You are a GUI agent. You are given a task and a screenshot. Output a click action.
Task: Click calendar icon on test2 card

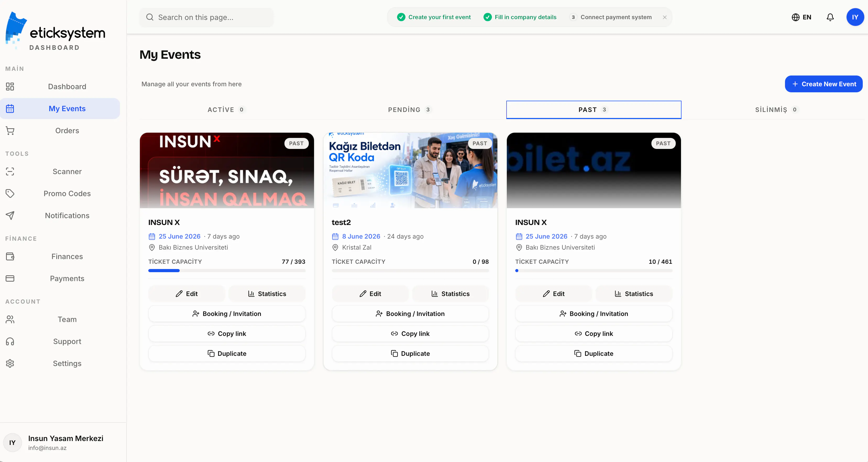coord(335,237)
